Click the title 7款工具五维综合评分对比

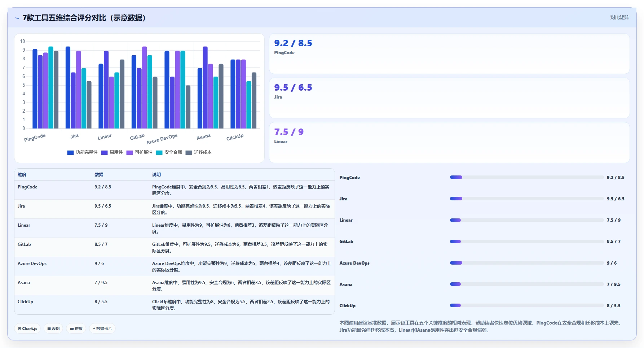tap(84, 18)
